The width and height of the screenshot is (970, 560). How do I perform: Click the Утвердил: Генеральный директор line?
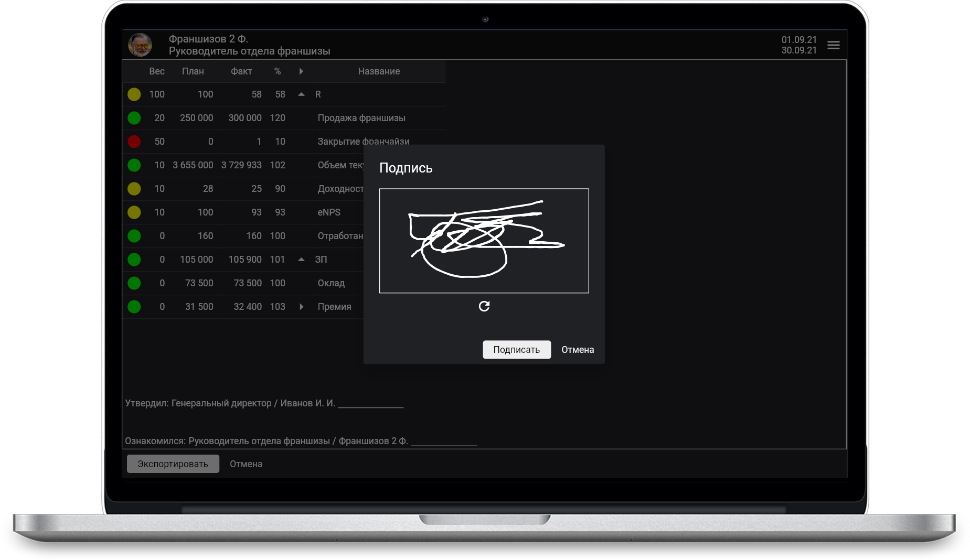tap(264, 403)
